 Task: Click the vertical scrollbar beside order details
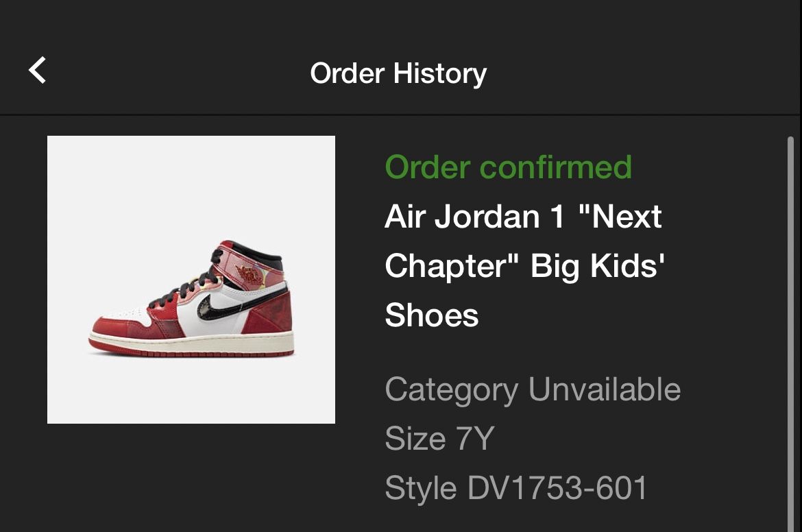pos(791,333)
